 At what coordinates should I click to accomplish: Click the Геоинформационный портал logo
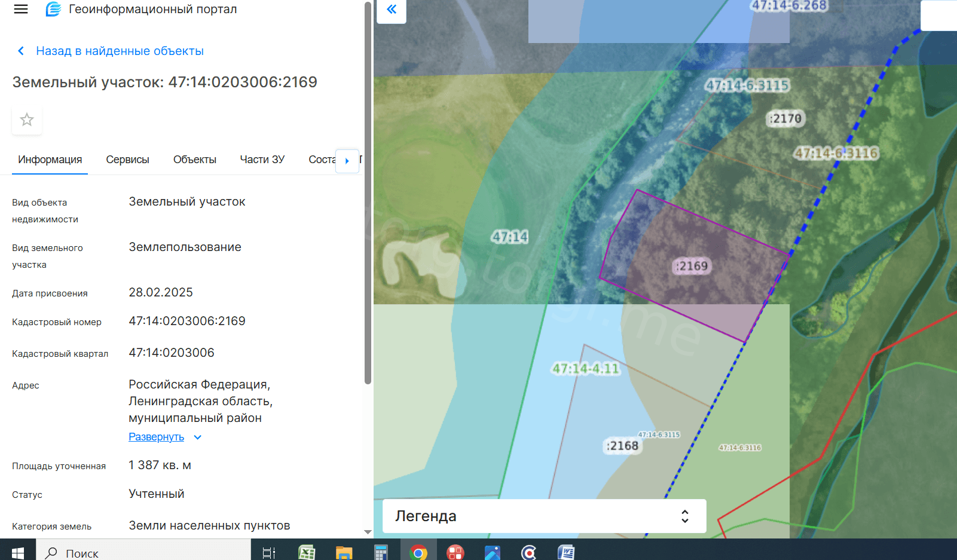coord(54,10)
